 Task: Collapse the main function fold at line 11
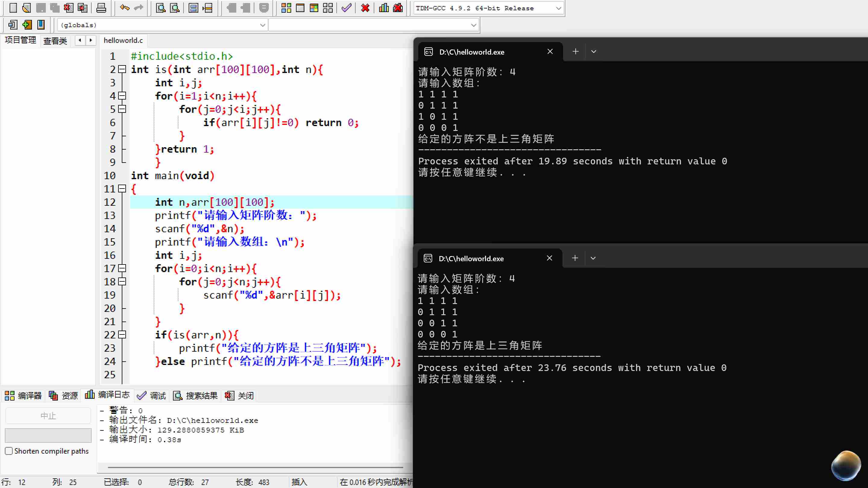coord(122,189)
